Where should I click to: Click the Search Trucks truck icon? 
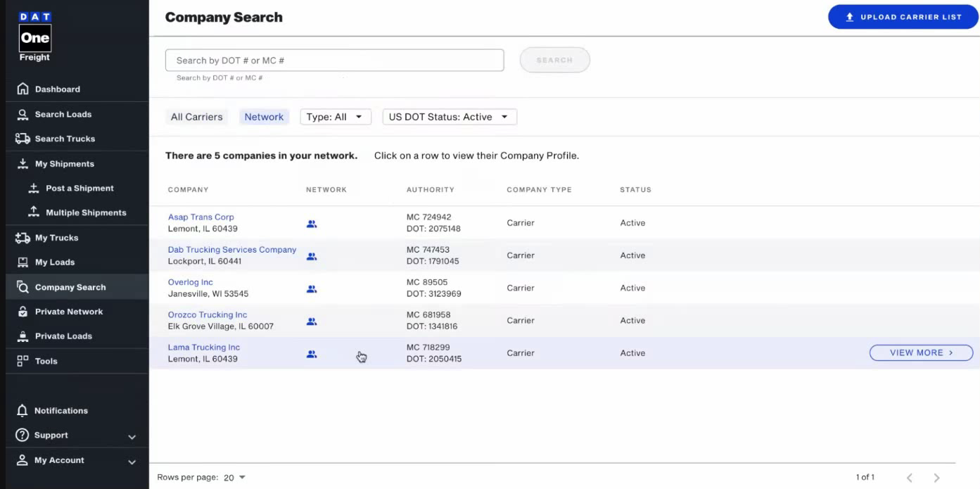[x=23, y=139]
